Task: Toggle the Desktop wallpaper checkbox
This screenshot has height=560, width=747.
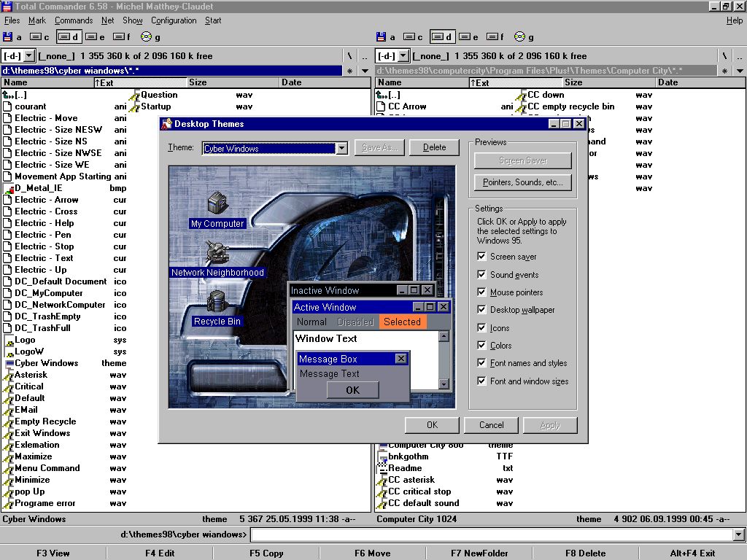Action: 481,310
